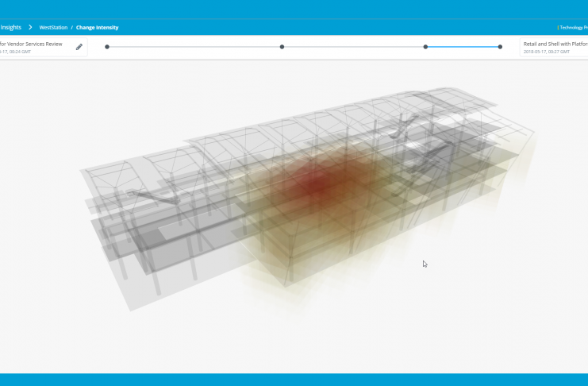
Task: Click timeline line between second and third markers
Action: coord(353,47)
